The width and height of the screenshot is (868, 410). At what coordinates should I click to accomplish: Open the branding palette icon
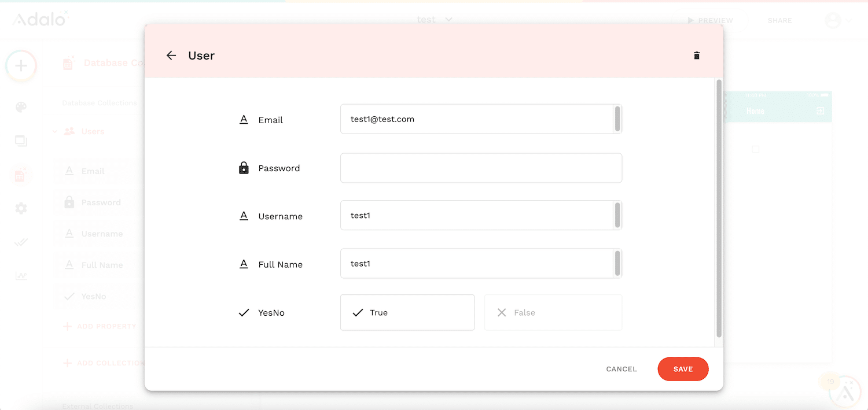coord(21,108)
